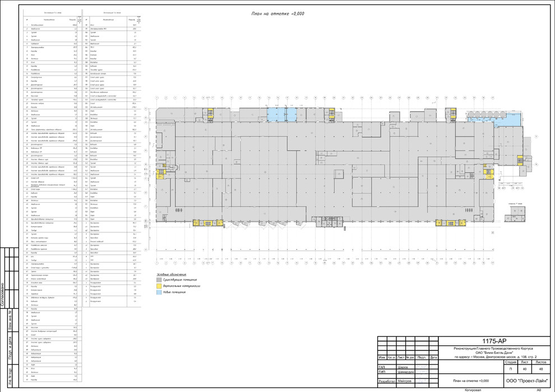
Task: Click the blue new-rooms legend swatch
Action: tap(158, 293)
